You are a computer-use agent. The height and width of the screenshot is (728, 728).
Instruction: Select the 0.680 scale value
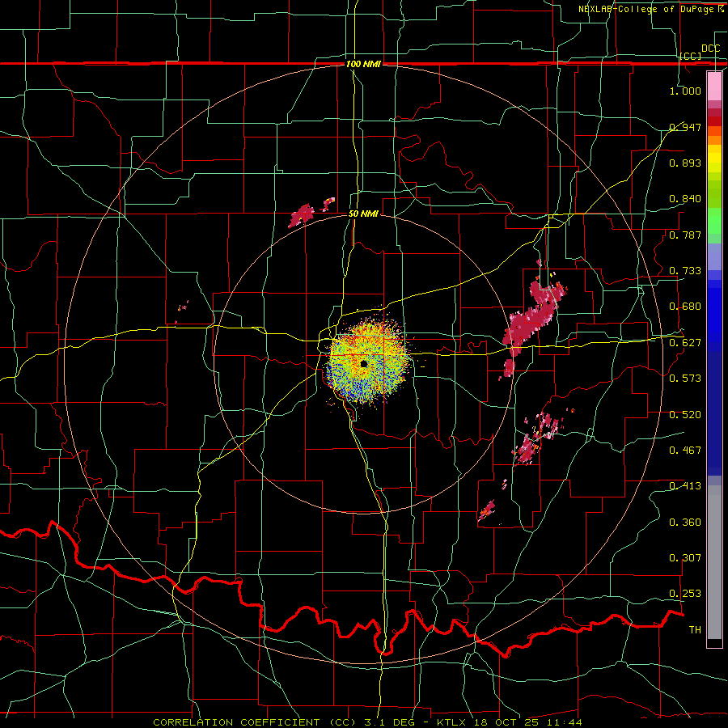[x=685, y=307]
